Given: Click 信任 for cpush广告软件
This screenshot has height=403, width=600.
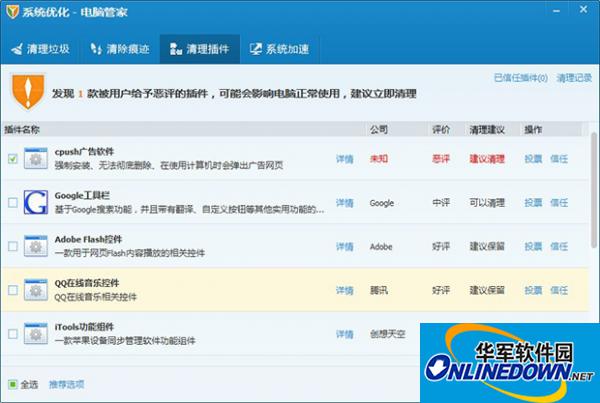Looking at the screenshot, I should click(559, 159).
